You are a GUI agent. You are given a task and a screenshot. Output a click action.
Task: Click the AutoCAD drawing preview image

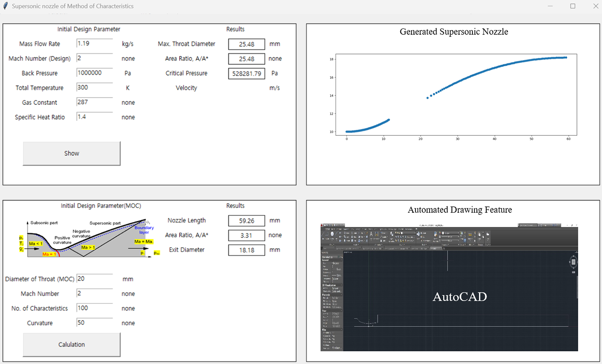pos(449,287)
